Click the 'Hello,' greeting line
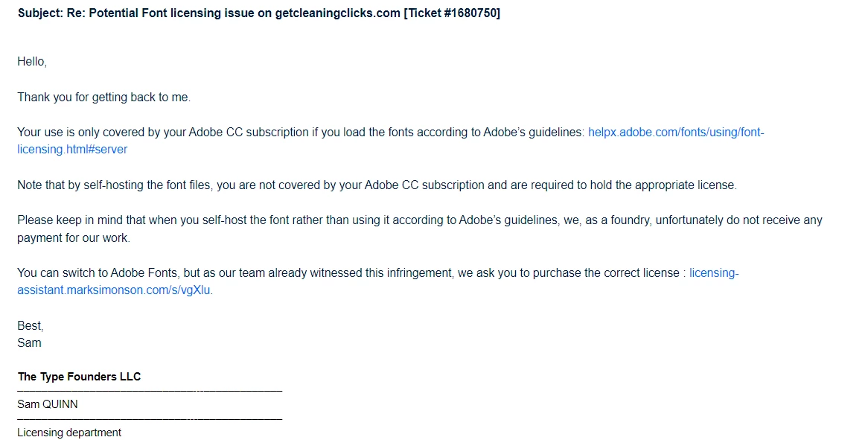868x440 pixels. [32, 62]
